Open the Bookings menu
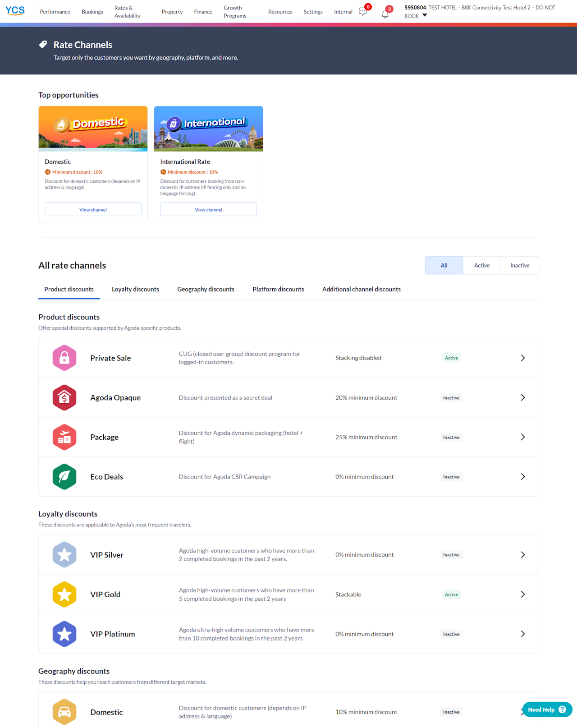Viewport: 577px width, 728px height. [92, 12]
